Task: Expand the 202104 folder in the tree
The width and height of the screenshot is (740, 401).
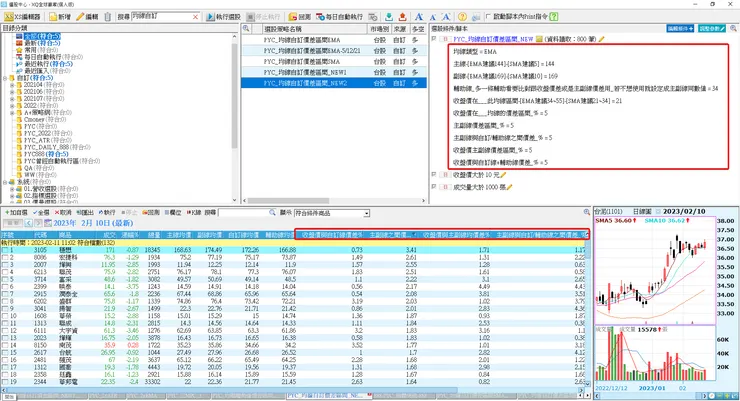Action: tap(12, 85)
